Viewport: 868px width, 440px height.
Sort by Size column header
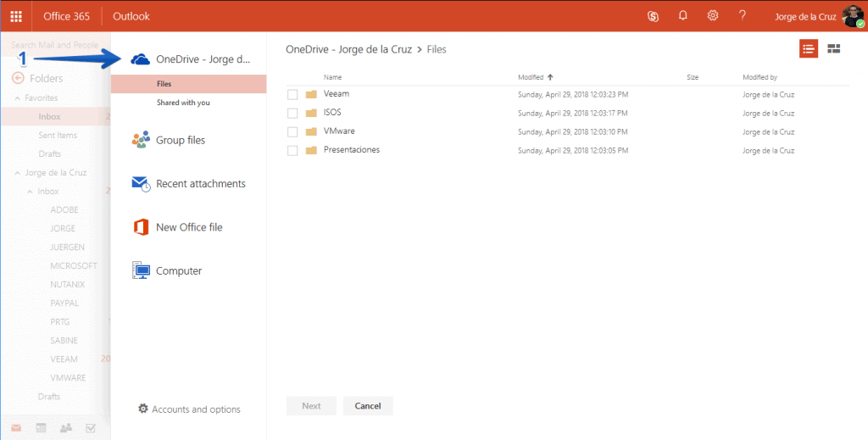pos(693,77)
